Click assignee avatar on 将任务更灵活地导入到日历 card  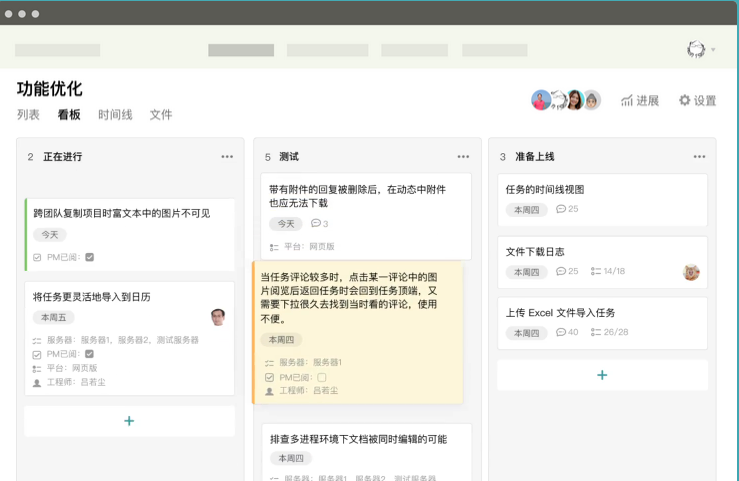point(218,317)
